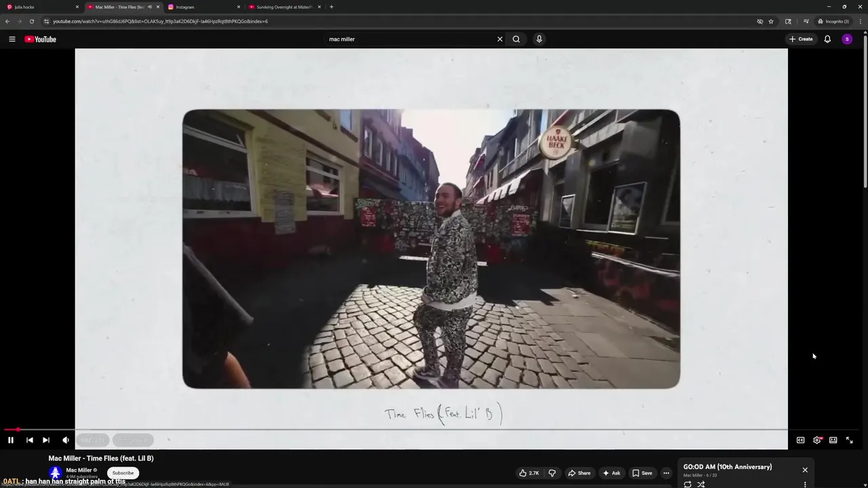The image size is (868, 488).
Task: Open the browser side panel icon
Action: (x=788, y=21)
